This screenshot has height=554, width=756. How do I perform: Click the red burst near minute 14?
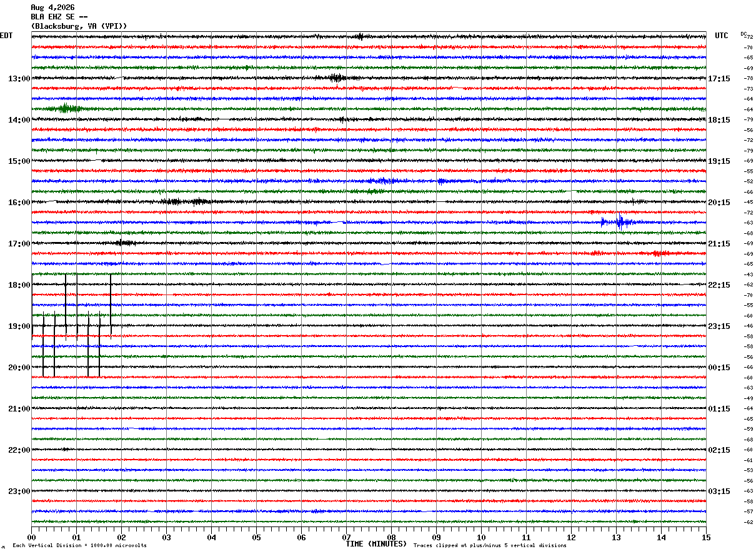pyautogui.click(x=658, y=253)
